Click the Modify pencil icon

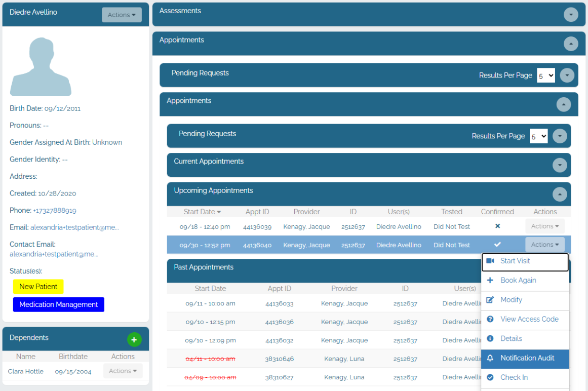pyautogui.click(x=490, y=300)
